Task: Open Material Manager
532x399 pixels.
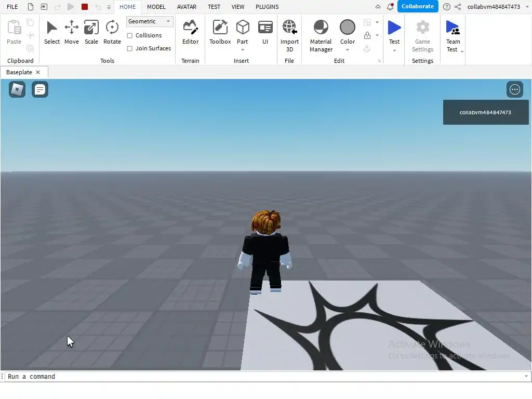Action: tap(321, 36)
